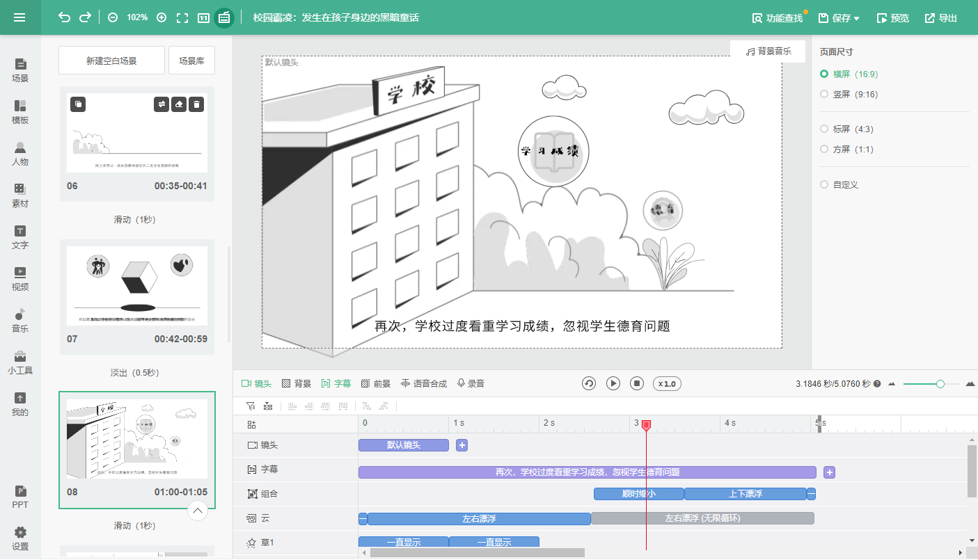Open the hamburger main menu

tap(19, 17)
